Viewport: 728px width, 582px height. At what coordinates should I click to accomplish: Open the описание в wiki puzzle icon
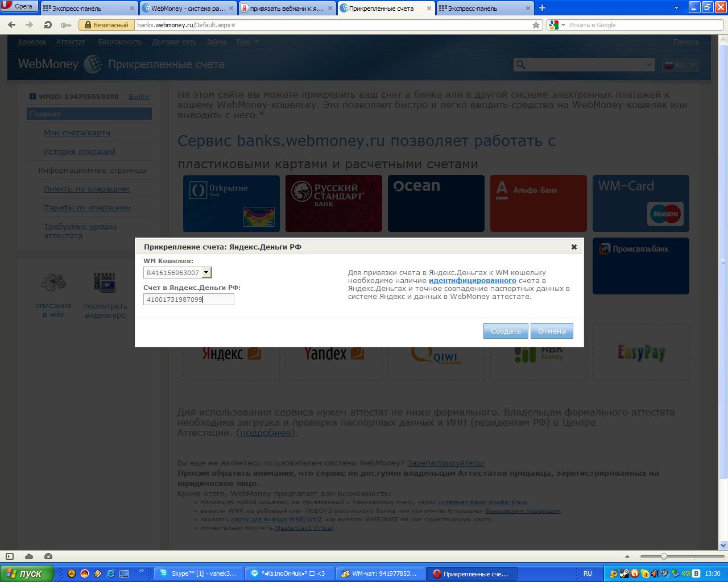coord(53,282)
